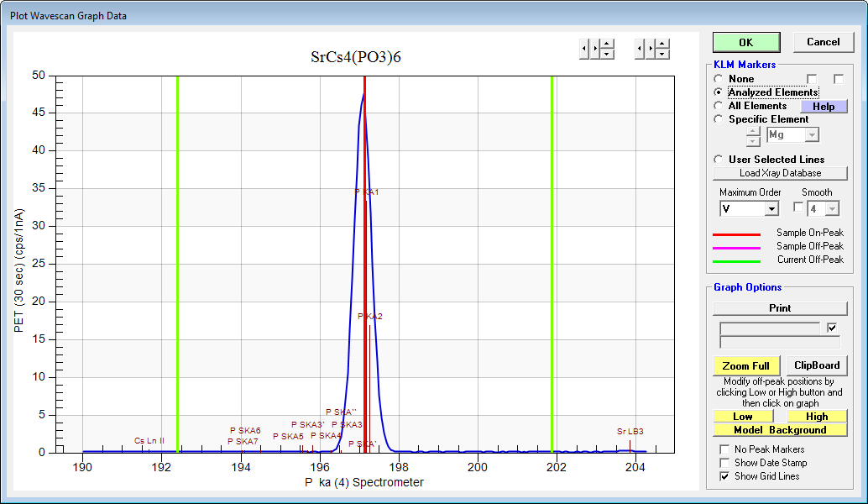Select the All Elements KLM marker option
The image size is (868, 504).
[719, 106]
